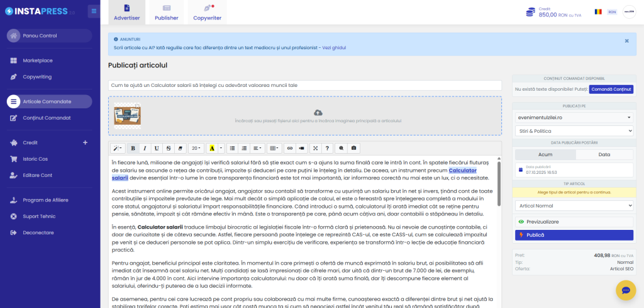This screenshot has height=308, width=644.
Task: Select the Acum publishing time option
Action: (x=545, y=154)
